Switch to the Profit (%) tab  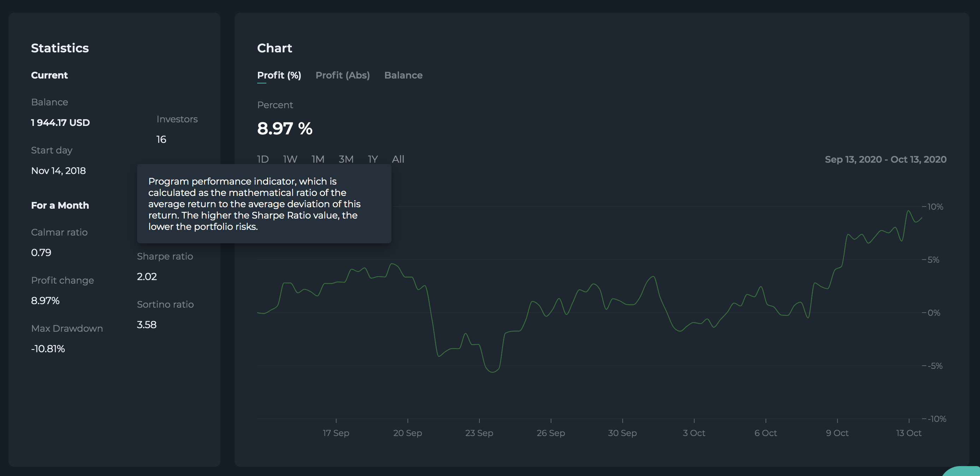tap(279, 75)
